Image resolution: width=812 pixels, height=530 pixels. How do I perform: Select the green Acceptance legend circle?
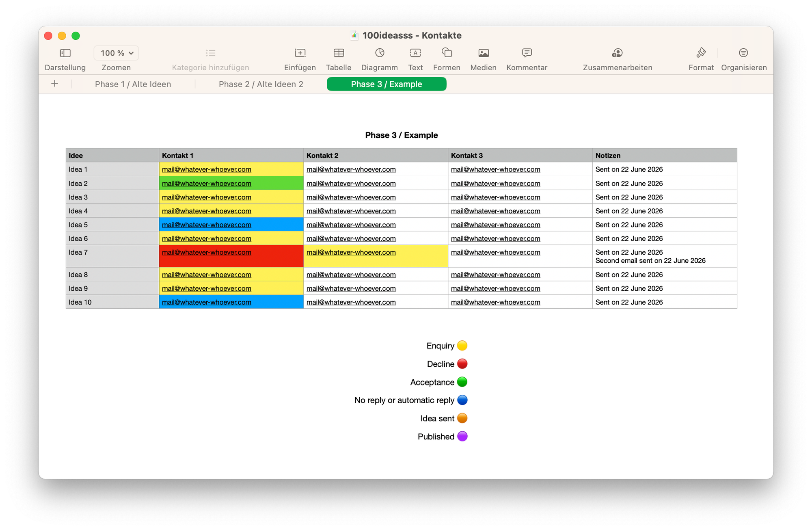[x=462, y=382]
